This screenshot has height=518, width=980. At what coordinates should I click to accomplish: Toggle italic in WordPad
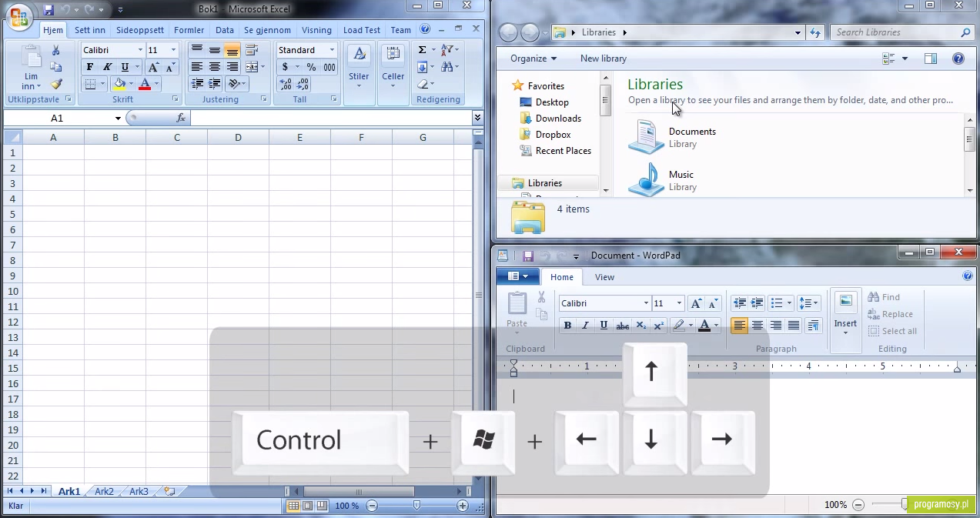[585, 326]
